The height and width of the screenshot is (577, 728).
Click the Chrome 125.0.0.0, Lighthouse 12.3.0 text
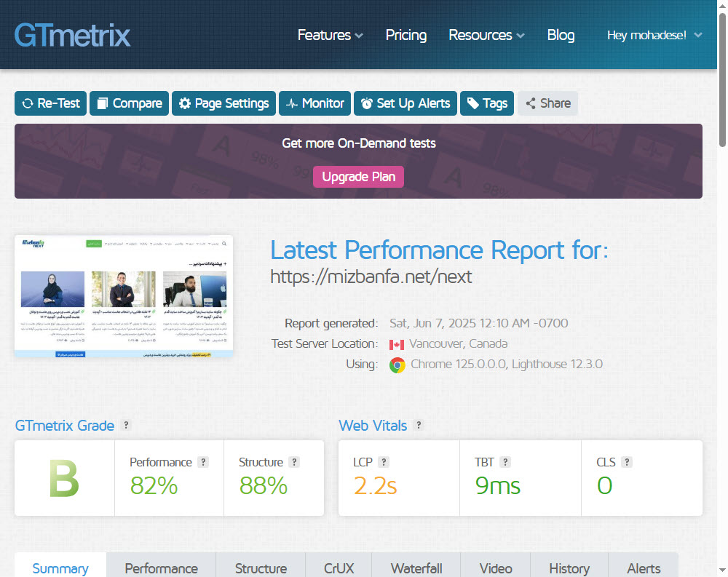coord(507,365)
